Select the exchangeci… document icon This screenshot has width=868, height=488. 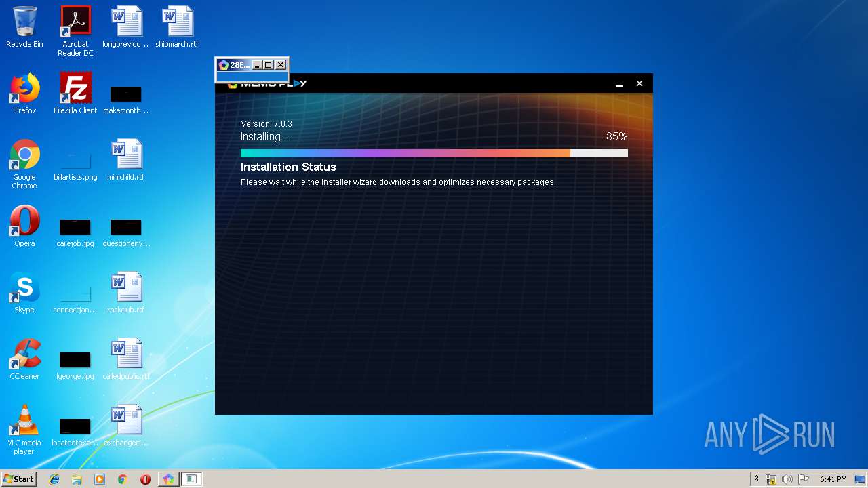[125, 426]
